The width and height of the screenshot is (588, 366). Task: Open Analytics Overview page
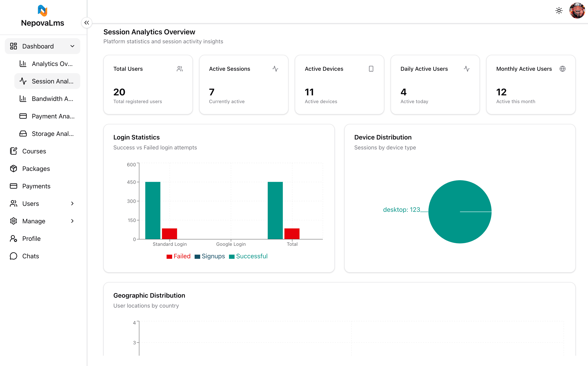pyautogui.click(x=47, y=64)
